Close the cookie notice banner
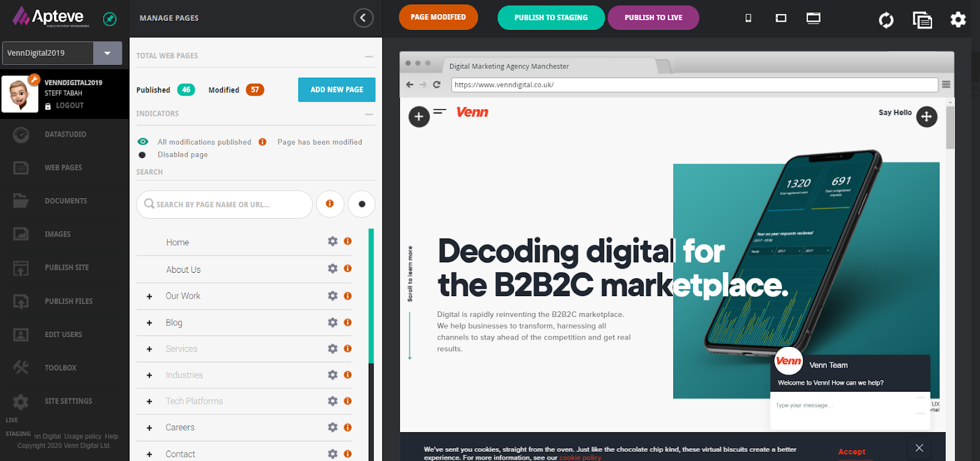Viewport: 980px width, 461px height. 919,448
